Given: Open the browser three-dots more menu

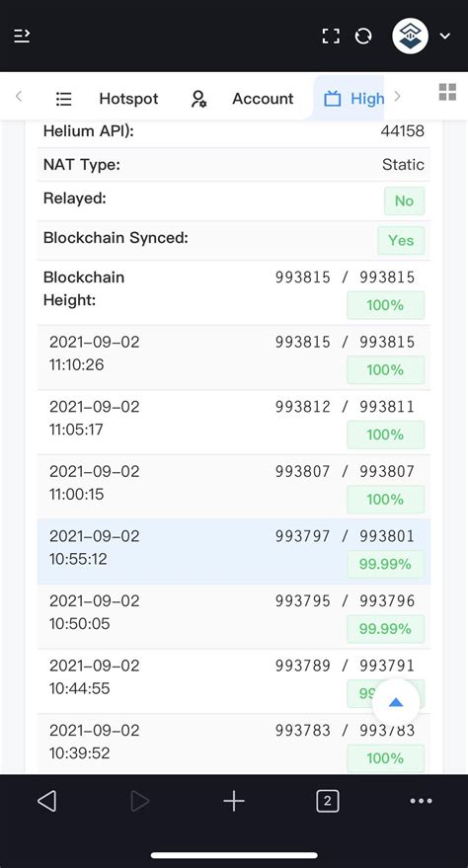Looking at the screenshot, I should coord(421,801).
